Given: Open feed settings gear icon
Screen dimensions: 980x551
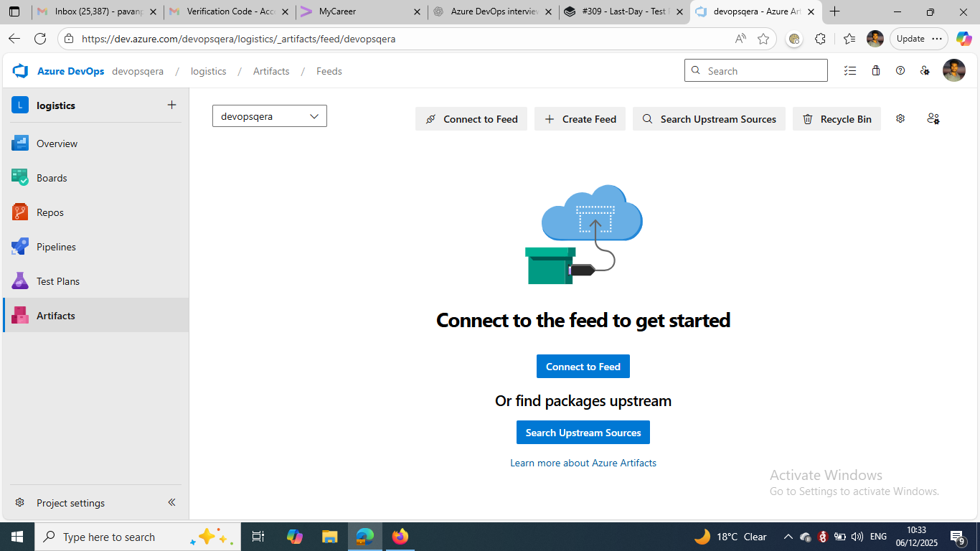Looking at the screenshot, I should (x=900, y=119).
